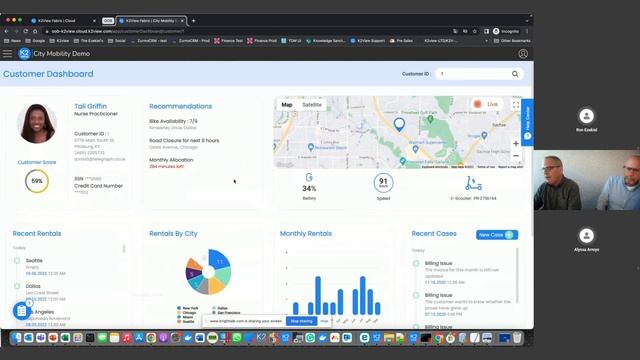This screenshot has height=360, width=640.
Task: Click Hide on the screen sharing bar
Action: tap(324, 321)
